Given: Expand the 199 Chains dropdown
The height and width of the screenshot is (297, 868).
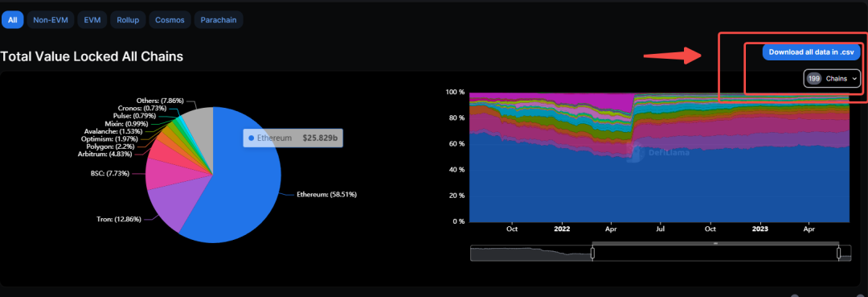Looking at the screenshot, I should 832,79.
